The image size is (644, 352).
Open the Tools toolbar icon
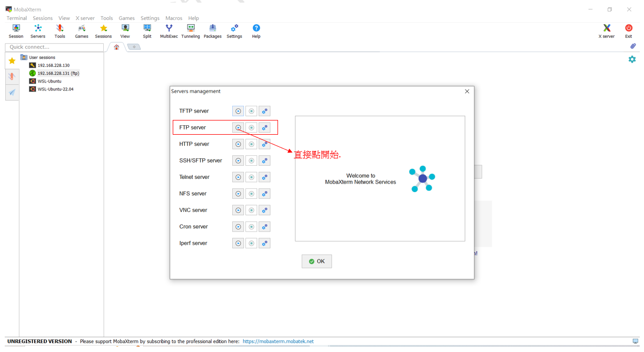point(60,31)
